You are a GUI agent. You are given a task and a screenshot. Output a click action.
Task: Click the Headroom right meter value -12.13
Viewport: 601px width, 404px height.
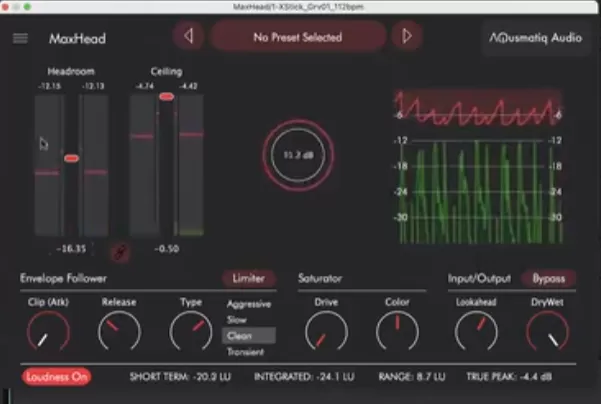pyautogui.click(x=93, y=86)
